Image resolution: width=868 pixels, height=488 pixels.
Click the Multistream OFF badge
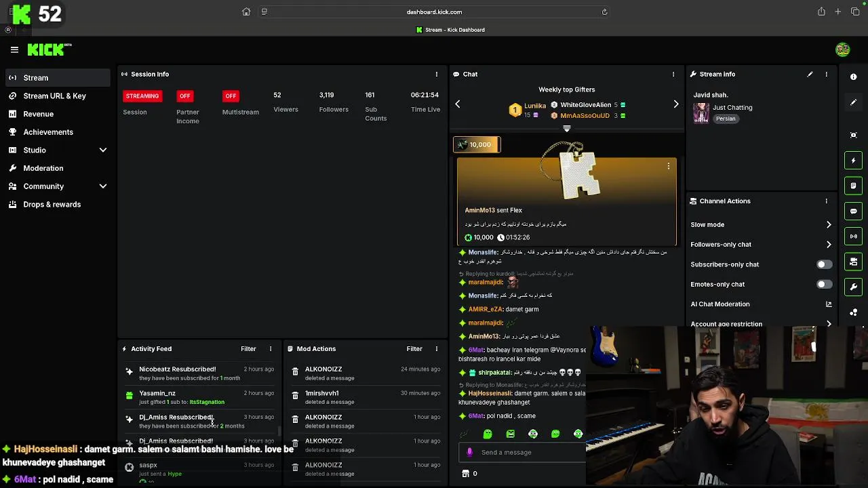pos(231,96)
